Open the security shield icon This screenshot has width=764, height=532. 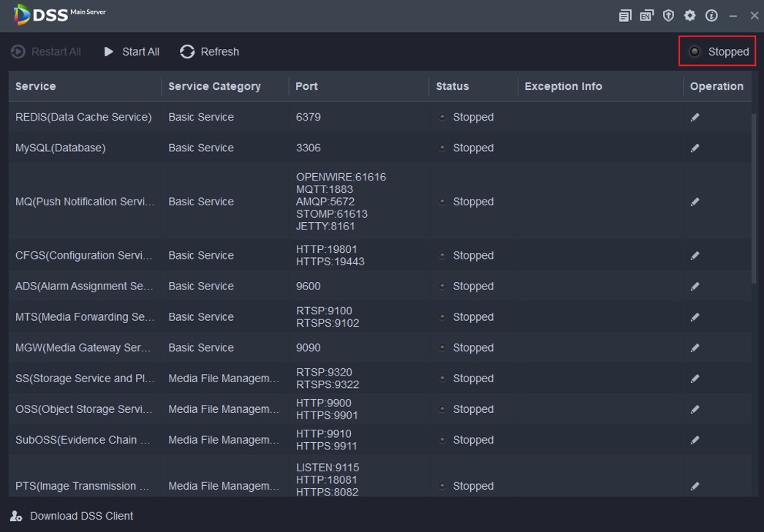668,15
